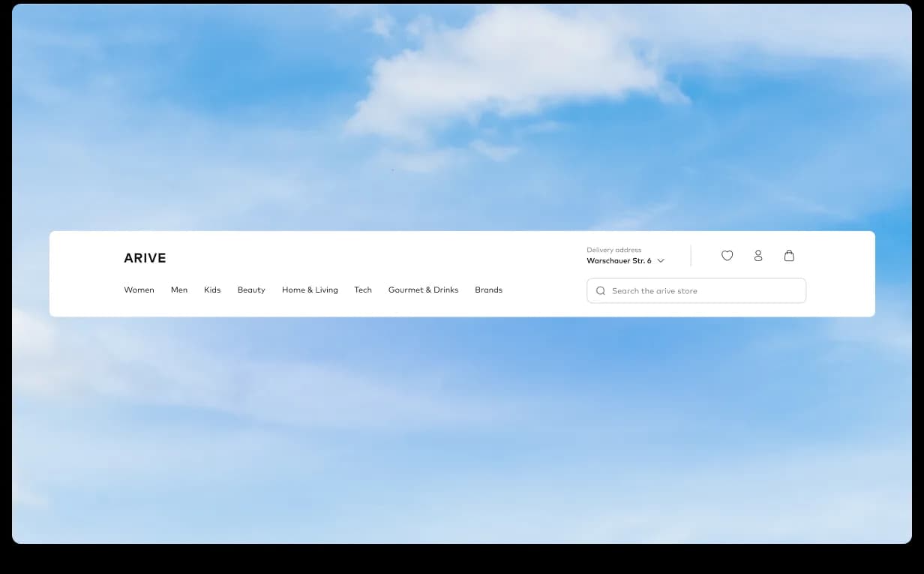
Task: Click the 'Delivery address' label
Action: pyautogui.click(x=613, y=250)
